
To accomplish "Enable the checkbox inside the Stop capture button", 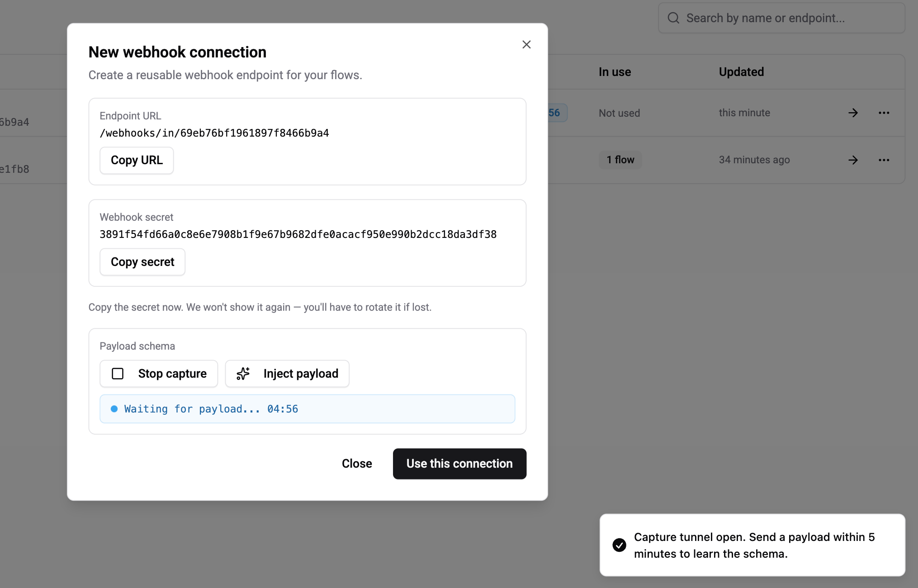I will click(118, 374).
